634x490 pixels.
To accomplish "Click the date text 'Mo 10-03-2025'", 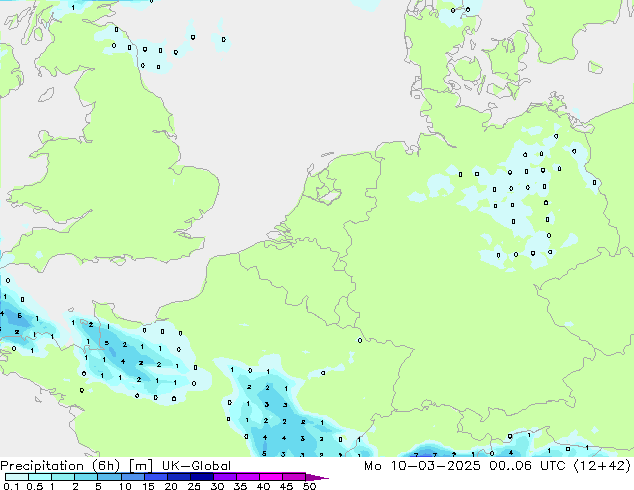I will (423, 466).
